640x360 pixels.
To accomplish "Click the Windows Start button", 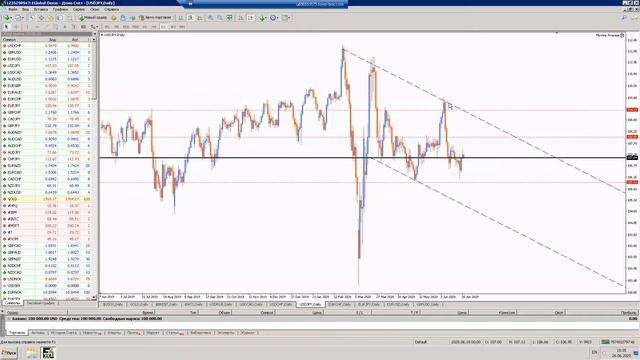I will point(9,353).
